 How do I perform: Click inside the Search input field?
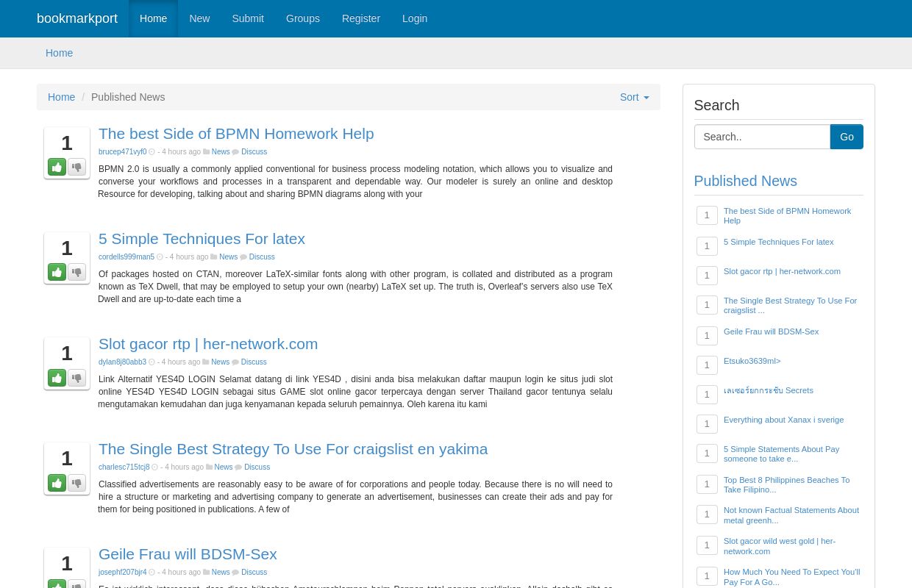point(762,137)
